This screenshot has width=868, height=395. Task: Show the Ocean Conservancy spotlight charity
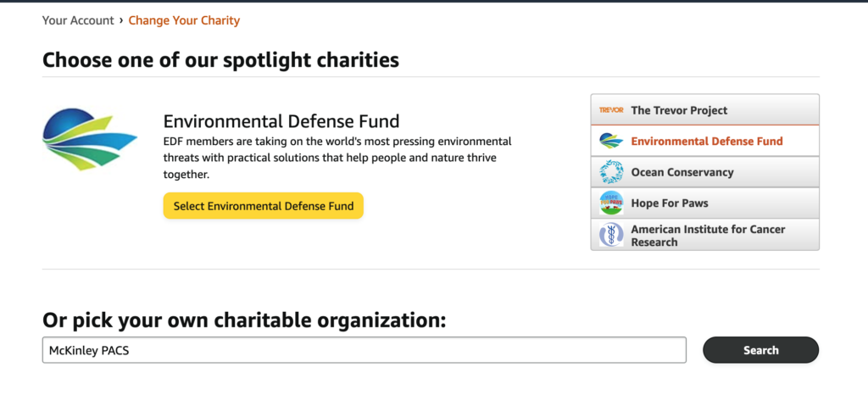pos(704,172)
